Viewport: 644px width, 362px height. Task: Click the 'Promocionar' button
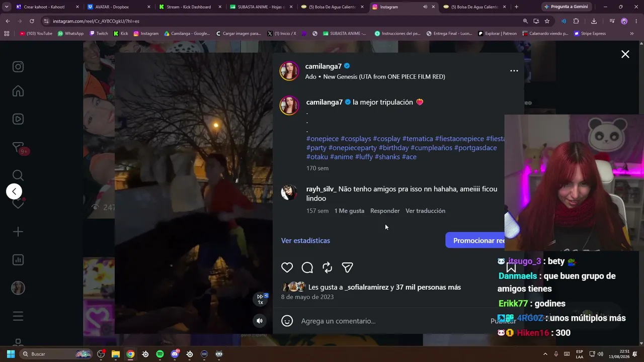[475, 240]
